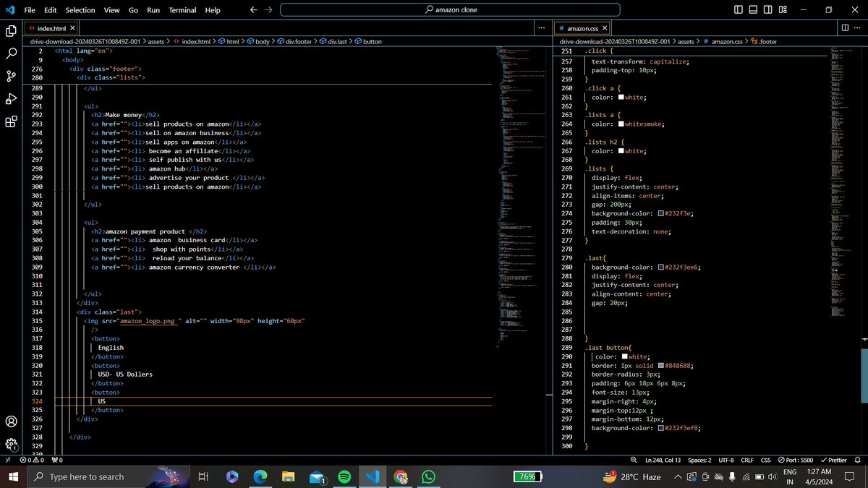Open More Actions for index.html editor group
The width and height of the screenshot is (868, 488).
tap(542, 27)
